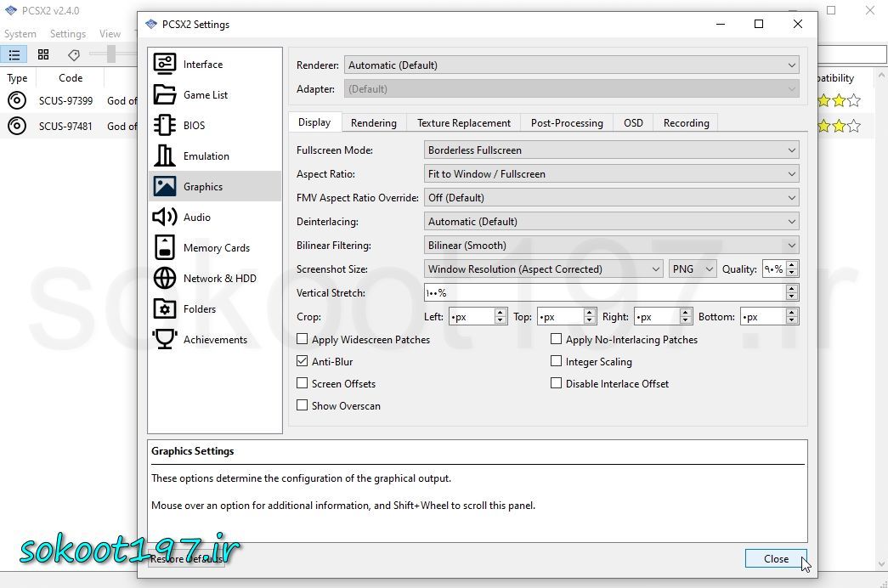
Task: Enable Apply Widescreen Patches checkbox
Action: 303,339
